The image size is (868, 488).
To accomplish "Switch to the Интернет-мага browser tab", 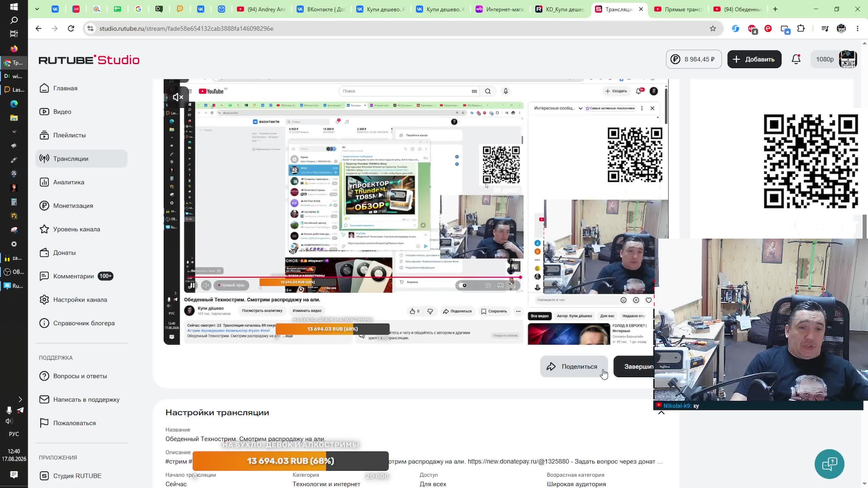I will click(x=499, y=9).
